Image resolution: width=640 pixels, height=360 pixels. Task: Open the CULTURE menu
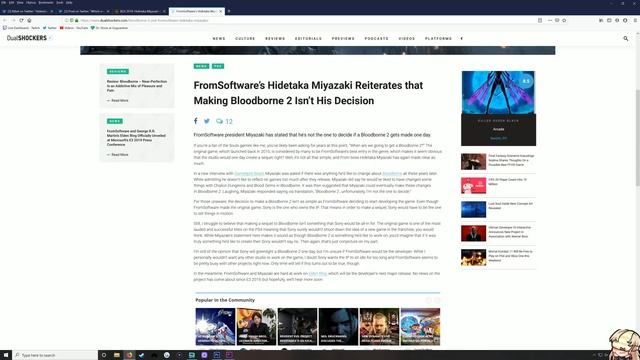click(x=245, y=38)
